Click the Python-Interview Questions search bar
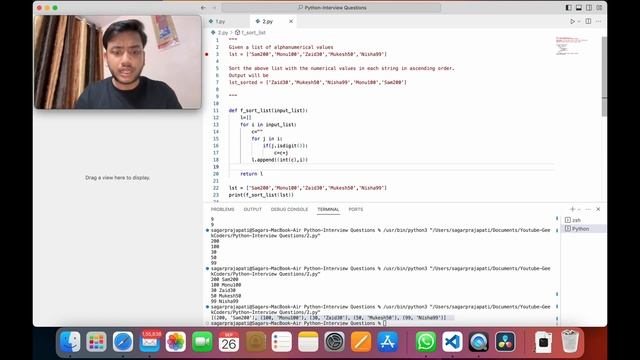This screenshot has width=640, height=360. 331,8
